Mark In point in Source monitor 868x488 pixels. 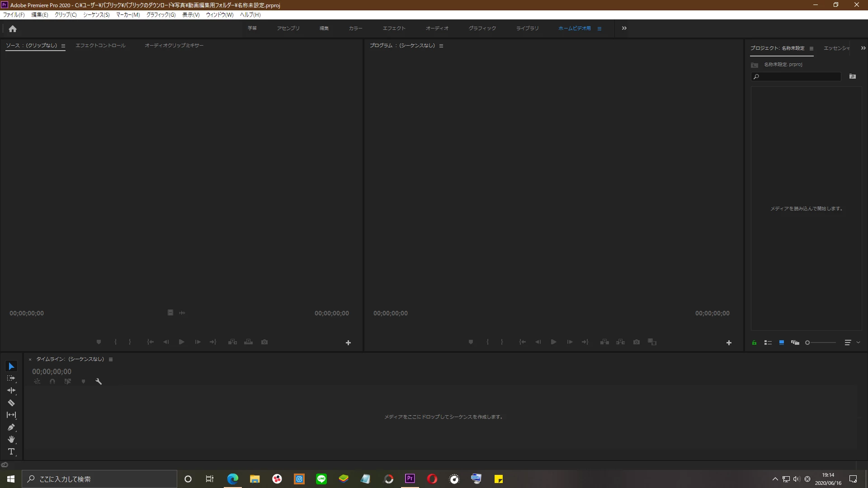tap(115, 342)
